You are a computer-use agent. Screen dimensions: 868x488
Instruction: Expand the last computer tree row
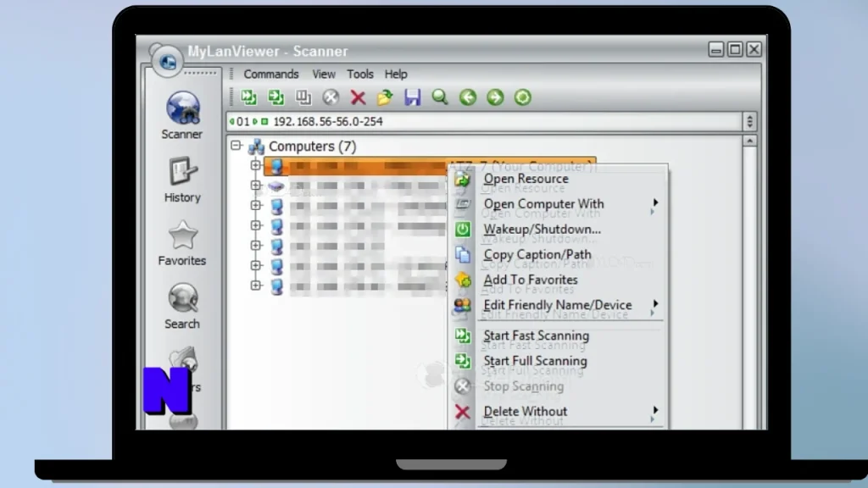tap(256, 285)
